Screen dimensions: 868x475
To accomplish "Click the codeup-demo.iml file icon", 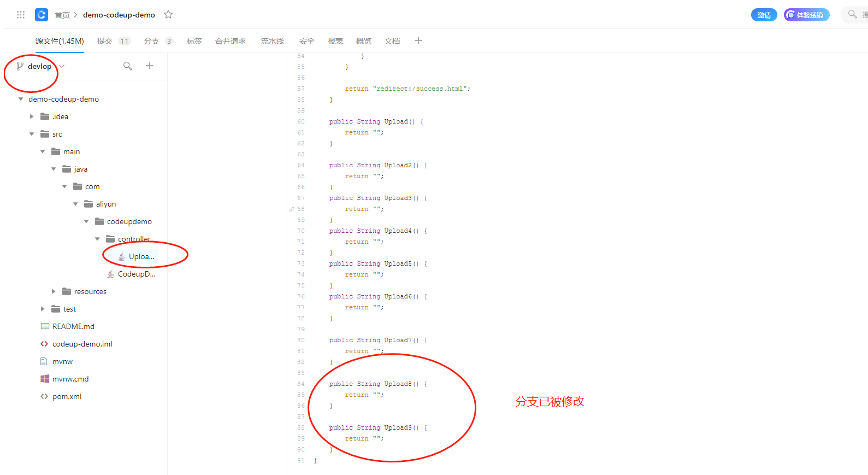I will [44, 344].
